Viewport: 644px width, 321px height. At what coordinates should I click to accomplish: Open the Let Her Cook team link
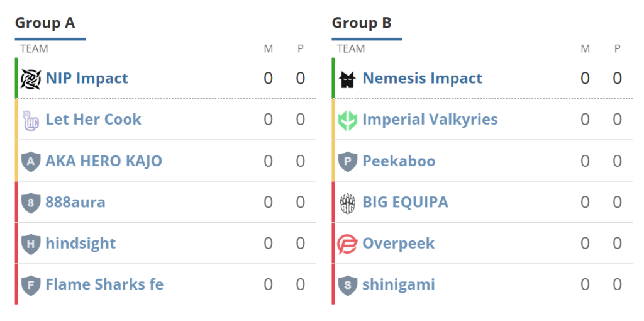(93, 120)
